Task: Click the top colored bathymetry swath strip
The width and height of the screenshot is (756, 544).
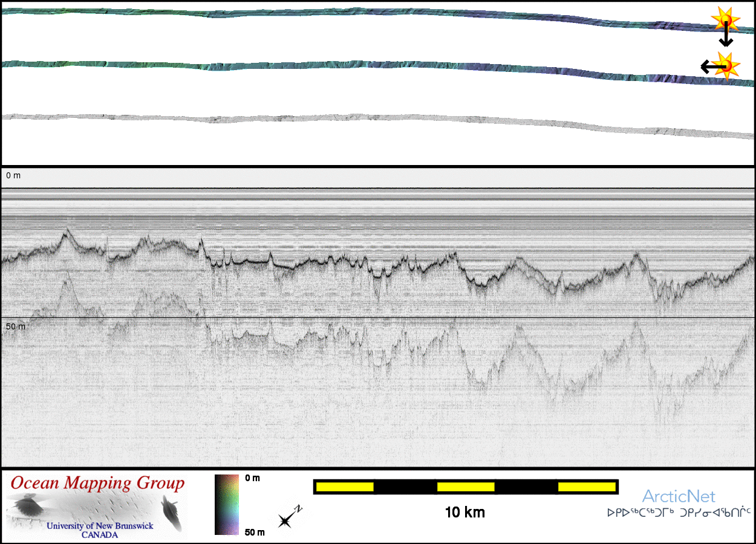Action: pyautogui.click(x=363, y=13)
